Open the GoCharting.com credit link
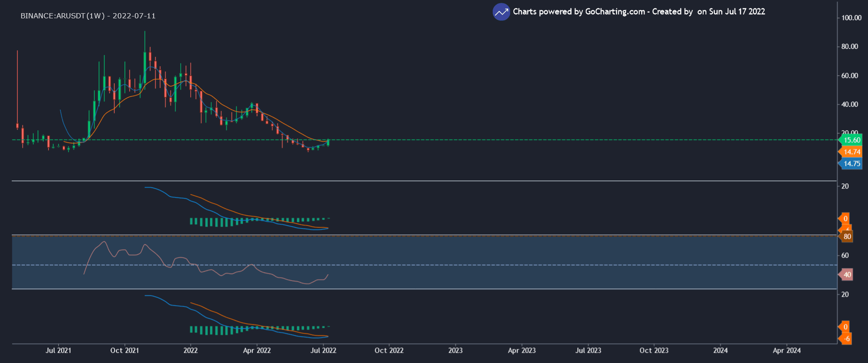 click(x=615, y=12)
